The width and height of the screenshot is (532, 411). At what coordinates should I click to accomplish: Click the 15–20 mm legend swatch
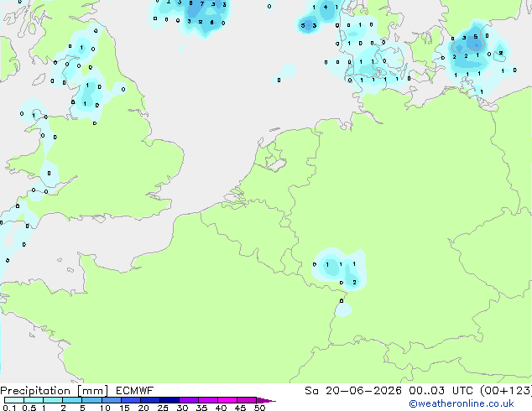130,400
